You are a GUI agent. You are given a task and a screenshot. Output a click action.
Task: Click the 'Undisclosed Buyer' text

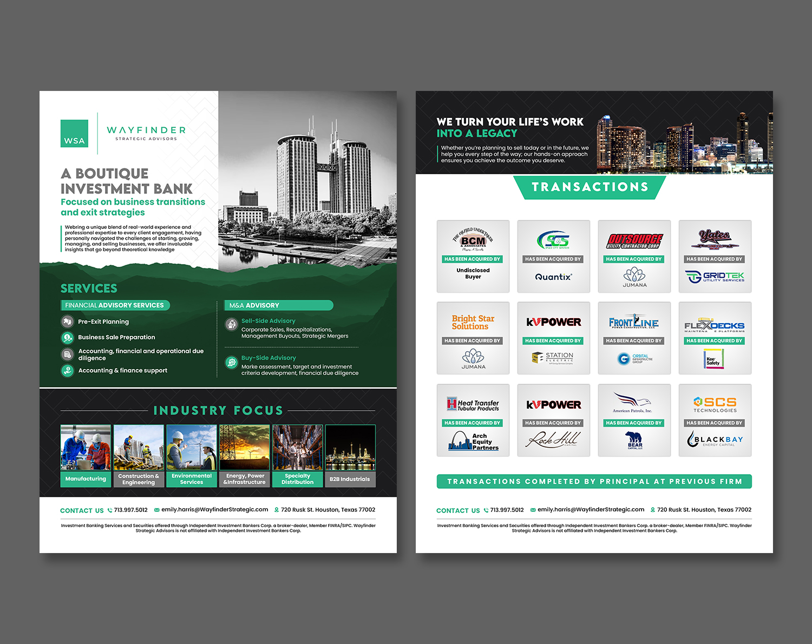[473, 273]
